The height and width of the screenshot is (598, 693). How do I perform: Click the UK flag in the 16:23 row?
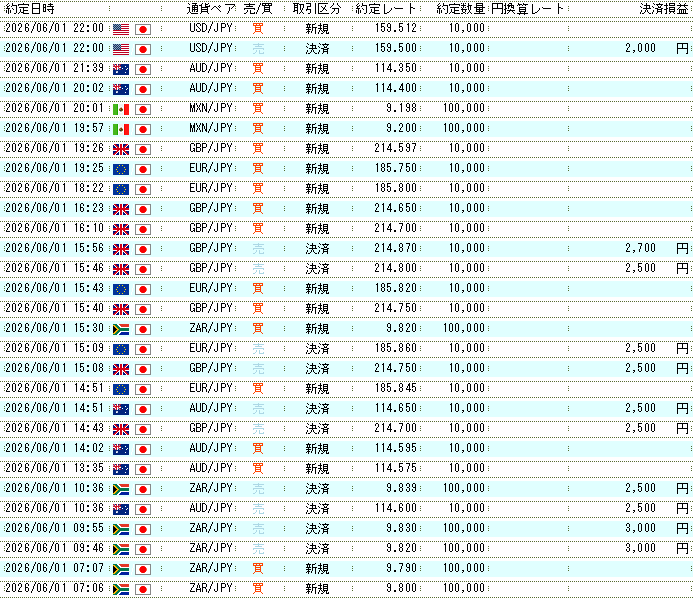[121, 209]
